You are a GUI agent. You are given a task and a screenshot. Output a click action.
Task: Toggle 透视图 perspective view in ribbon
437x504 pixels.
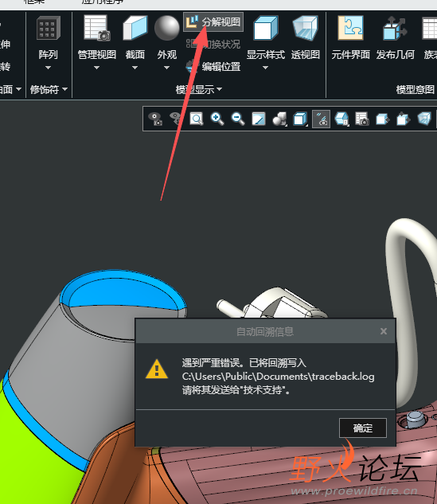[305, 37]
